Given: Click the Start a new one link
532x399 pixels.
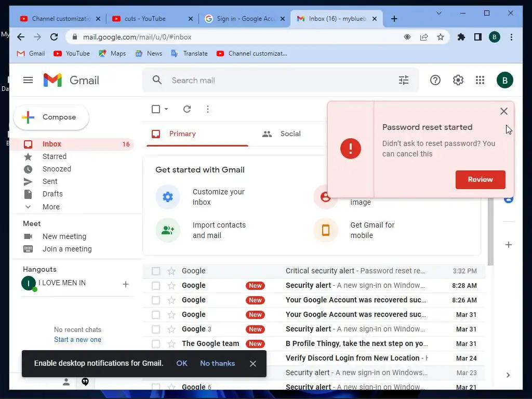Looking at the screenshot, I should (x=78, y=340).
